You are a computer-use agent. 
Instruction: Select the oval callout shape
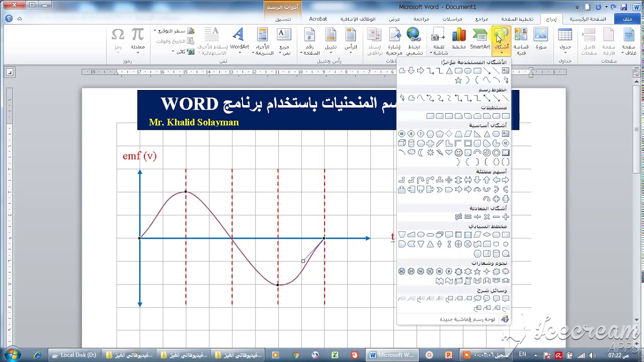click(487, 299)
